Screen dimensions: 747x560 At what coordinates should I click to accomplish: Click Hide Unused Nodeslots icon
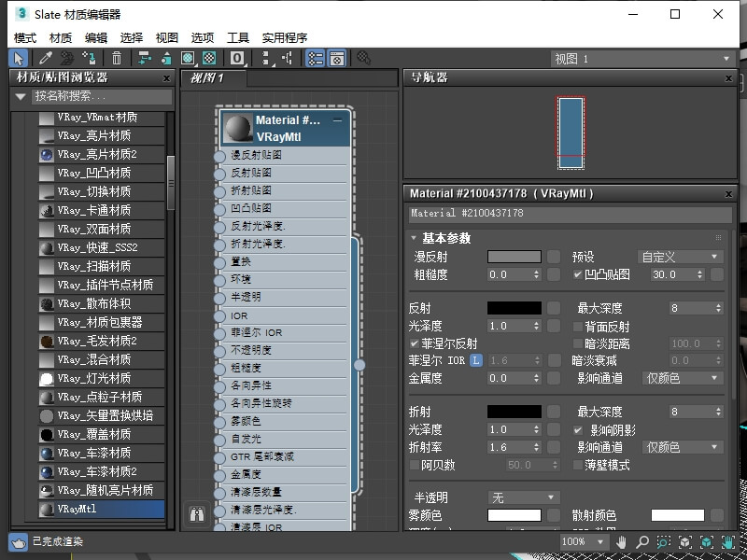click(166, 59)
